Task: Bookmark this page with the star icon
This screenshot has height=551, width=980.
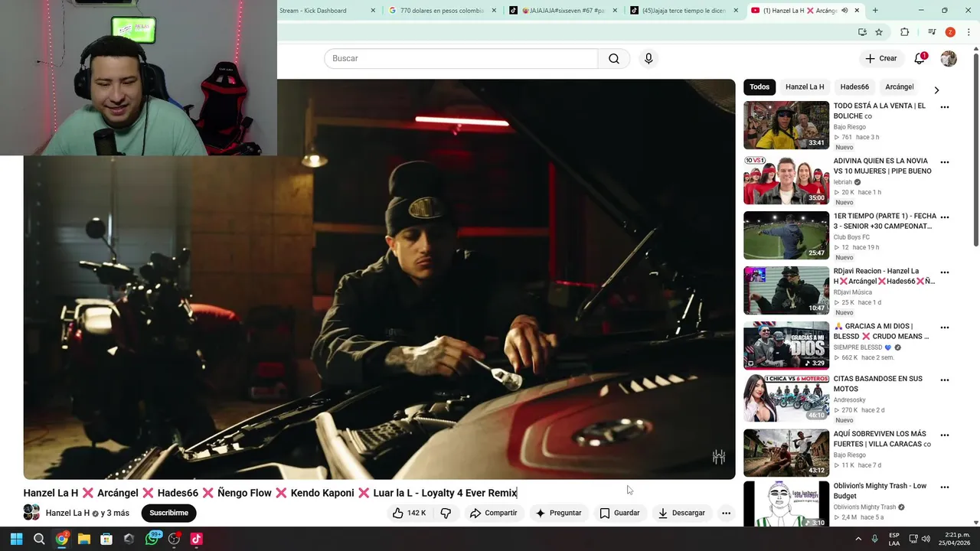Action: pyautogui.click(x=879, y=32)
